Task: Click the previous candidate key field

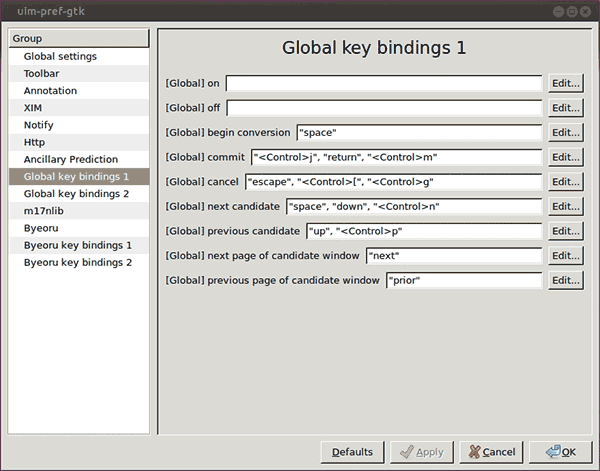Action: click(424, 231)
